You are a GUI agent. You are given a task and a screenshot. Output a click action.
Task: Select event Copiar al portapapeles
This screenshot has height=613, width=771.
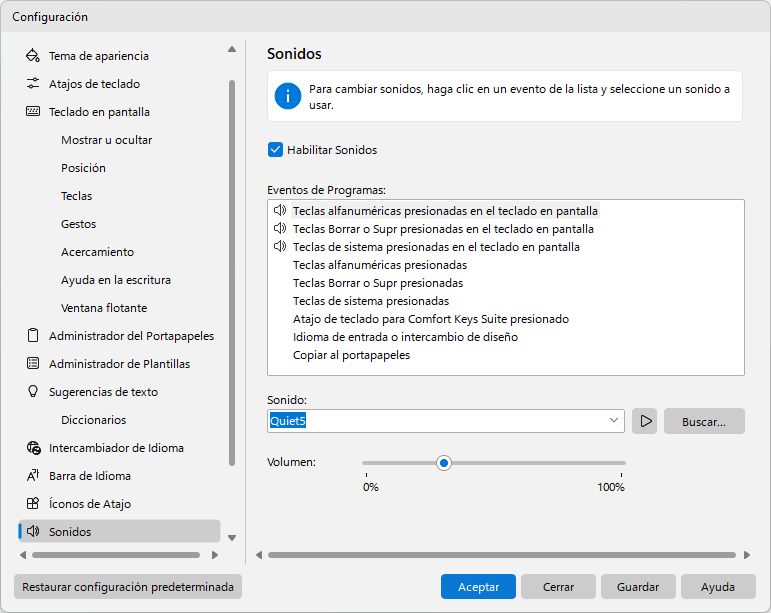[x=352, y=355]
